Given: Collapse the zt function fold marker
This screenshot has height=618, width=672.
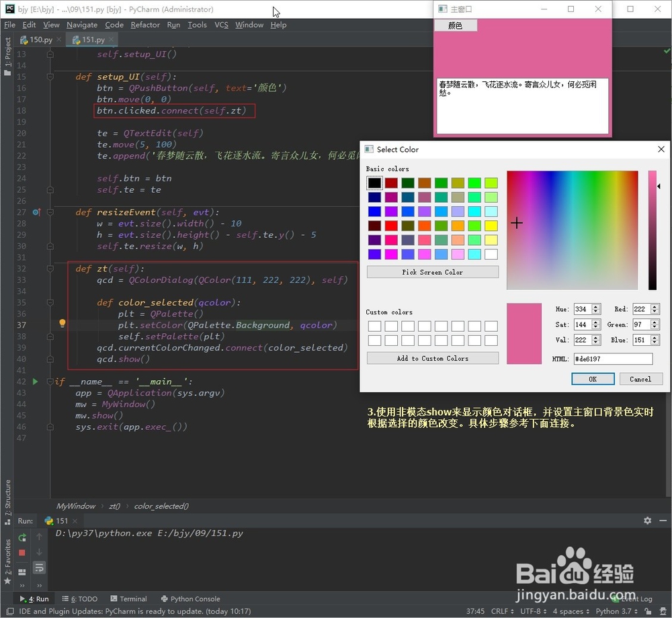Looking at the screenshot, I should point(50,269).
